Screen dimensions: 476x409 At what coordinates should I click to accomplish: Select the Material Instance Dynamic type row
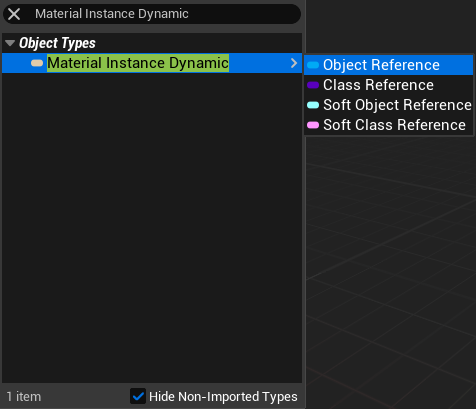tap(152, 63)
